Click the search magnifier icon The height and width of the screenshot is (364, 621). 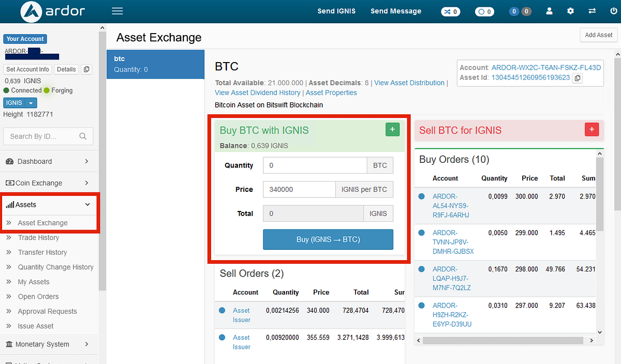[83, 136]
